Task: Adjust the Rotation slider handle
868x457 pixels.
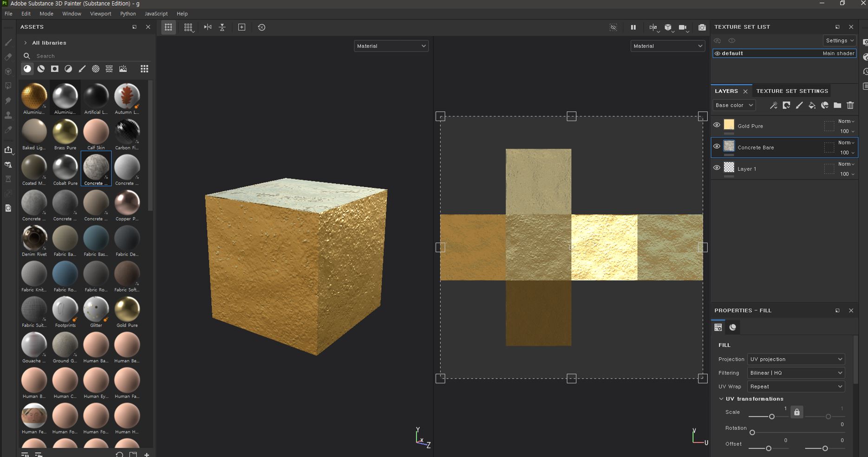Action: (752, 432)
